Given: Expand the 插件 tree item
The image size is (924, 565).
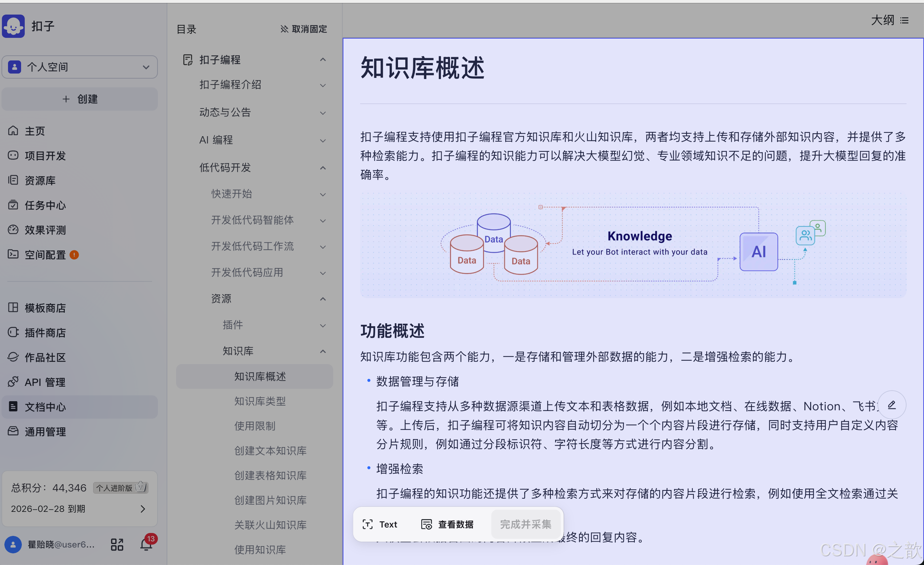Looking at the screenshot, I should [323, 325].
